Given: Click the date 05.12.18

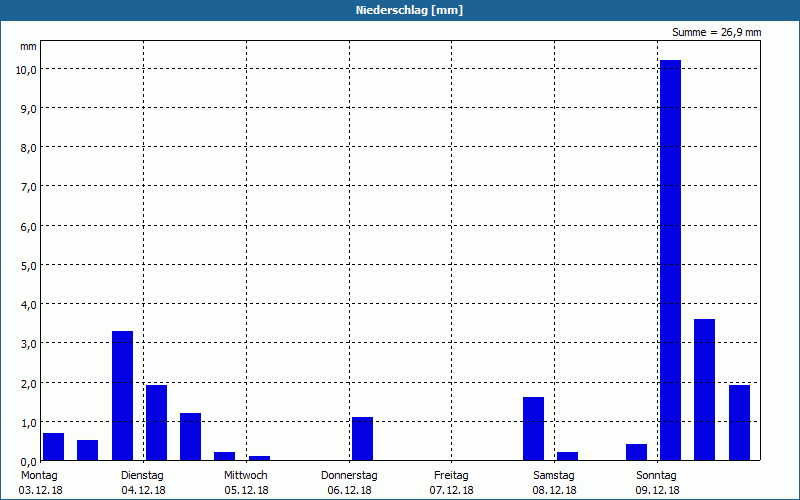Looking at the screenshot, I should coord(246,491).
